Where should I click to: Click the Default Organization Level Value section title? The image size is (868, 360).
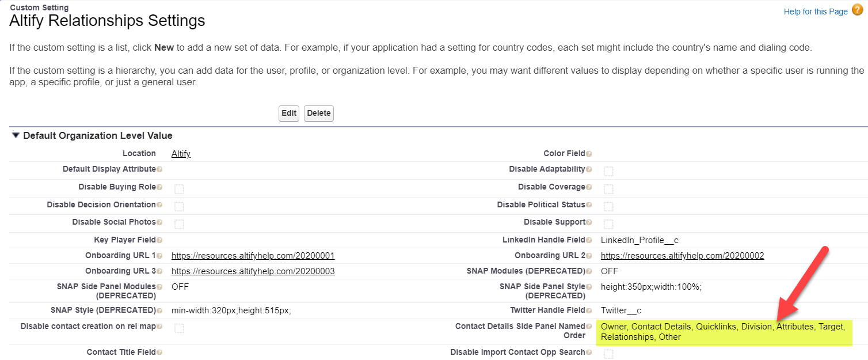point(98,136)
